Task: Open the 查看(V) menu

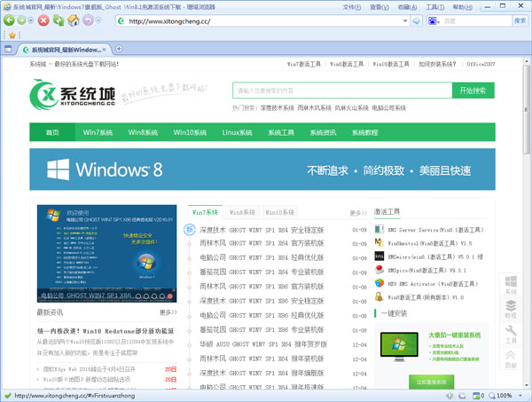Action: coord(379,7)
